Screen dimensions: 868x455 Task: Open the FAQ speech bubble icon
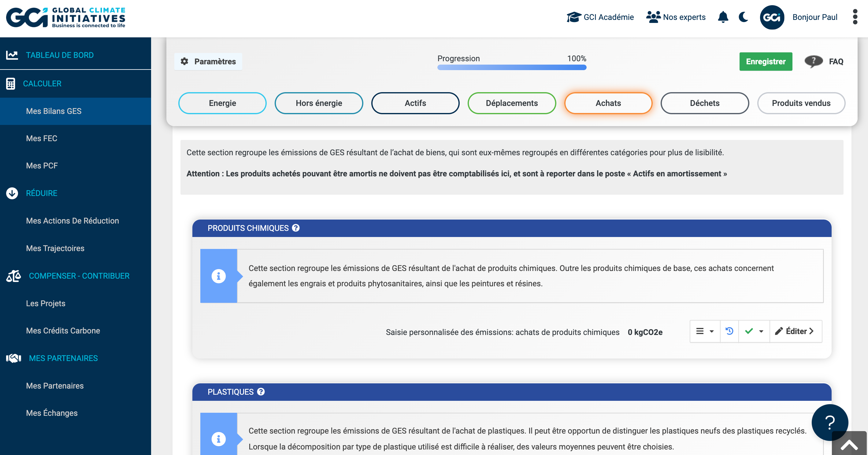(814, 61)
